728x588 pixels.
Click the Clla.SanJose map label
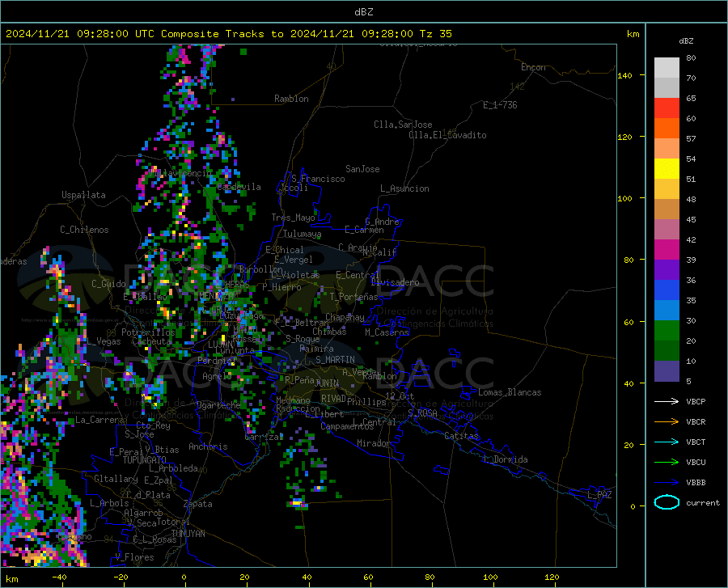[x=403, y=125]
